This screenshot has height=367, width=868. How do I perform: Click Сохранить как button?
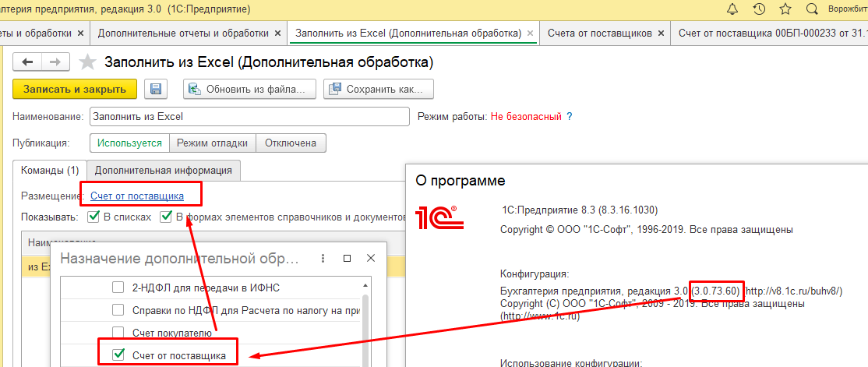click(379, 89)
